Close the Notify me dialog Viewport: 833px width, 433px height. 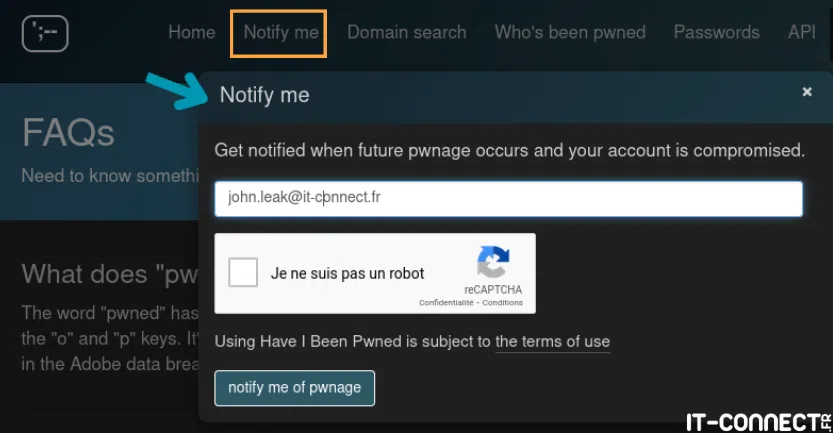tap(807, 92)
